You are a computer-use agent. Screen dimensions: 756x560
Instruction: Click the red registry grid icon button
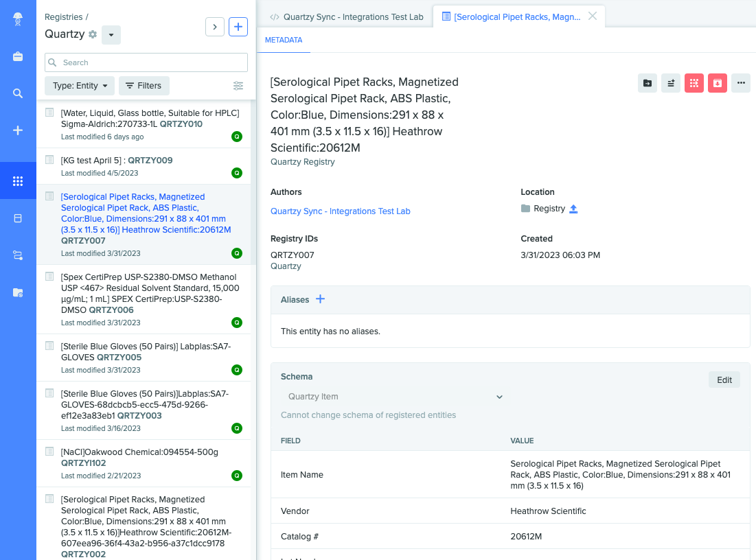pos(694,83)
